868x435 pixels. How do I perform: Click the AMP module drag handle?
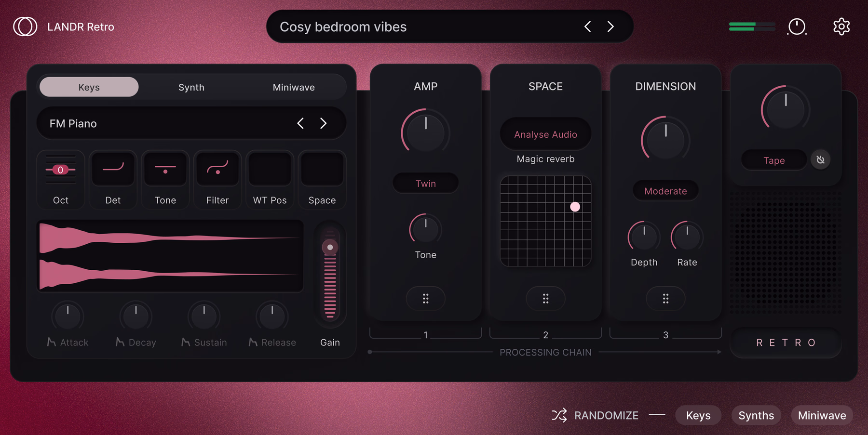[x=425, y=298]
